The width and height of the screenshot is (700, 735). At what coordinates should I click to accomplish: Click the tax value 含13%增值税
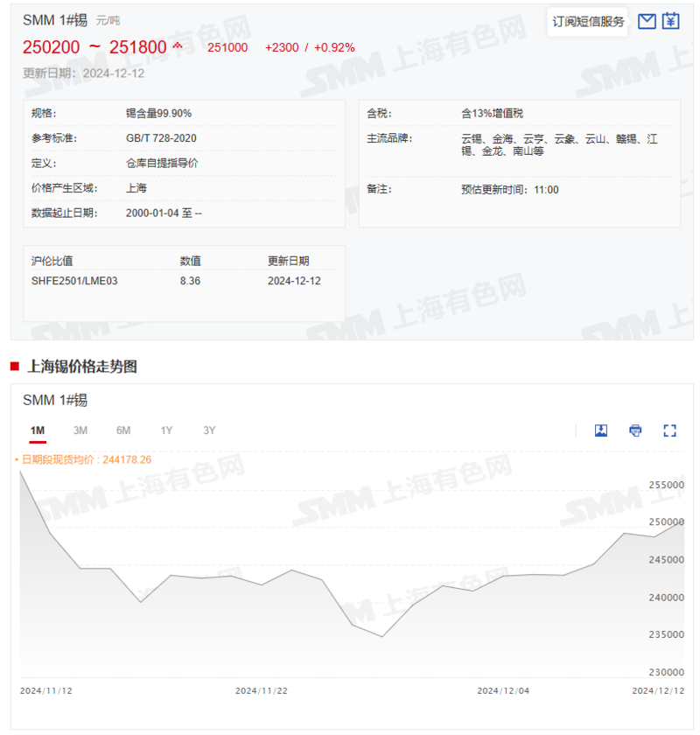[x=492, y=114]
